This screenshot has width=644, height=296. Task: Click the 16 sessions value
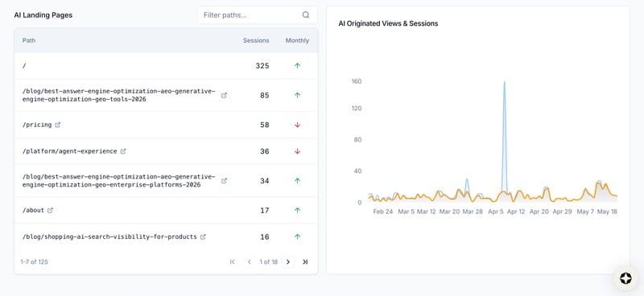[265, 237]
